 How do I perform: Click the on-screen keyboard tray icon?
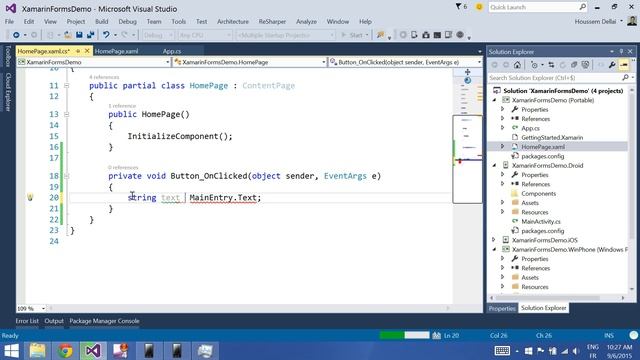(x=502, y=351)
